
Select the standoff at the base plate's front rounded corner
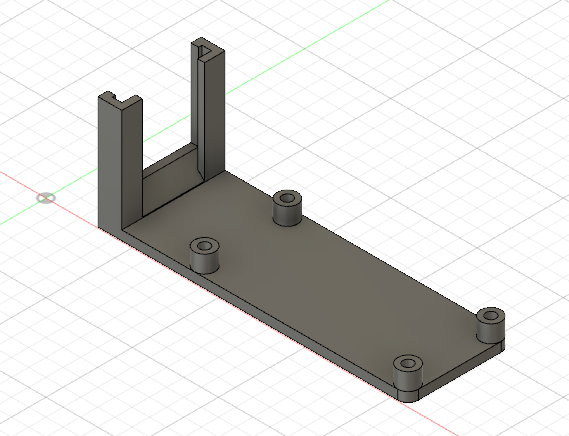click(408, 375)
